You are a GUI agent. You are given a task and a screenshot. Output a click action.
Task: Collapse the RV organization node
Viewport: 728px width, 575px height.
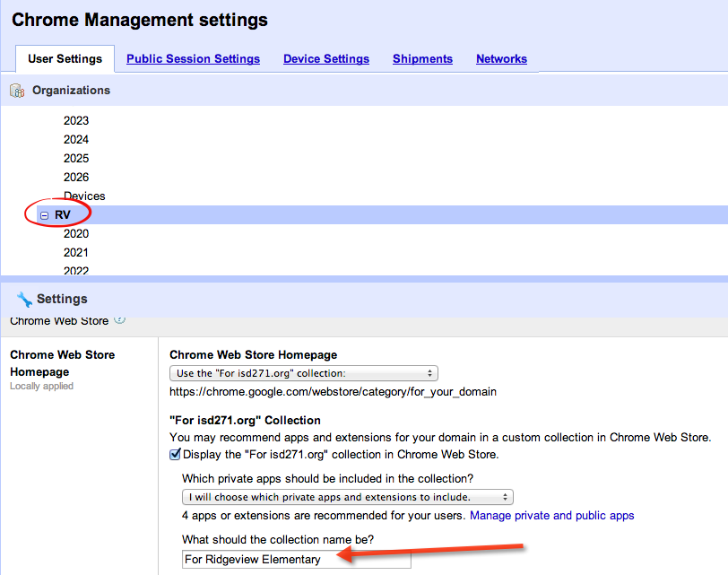[44, 215]
